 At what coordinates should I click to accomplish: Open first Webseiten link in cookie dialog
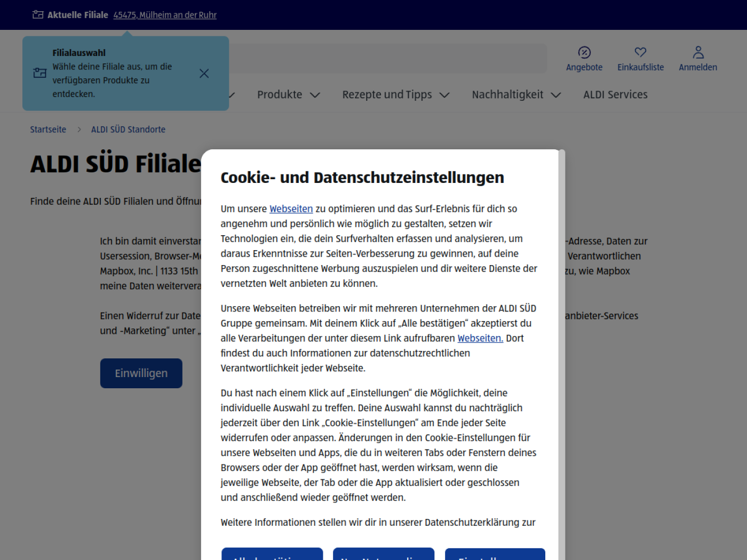click(x=291, y=209)
